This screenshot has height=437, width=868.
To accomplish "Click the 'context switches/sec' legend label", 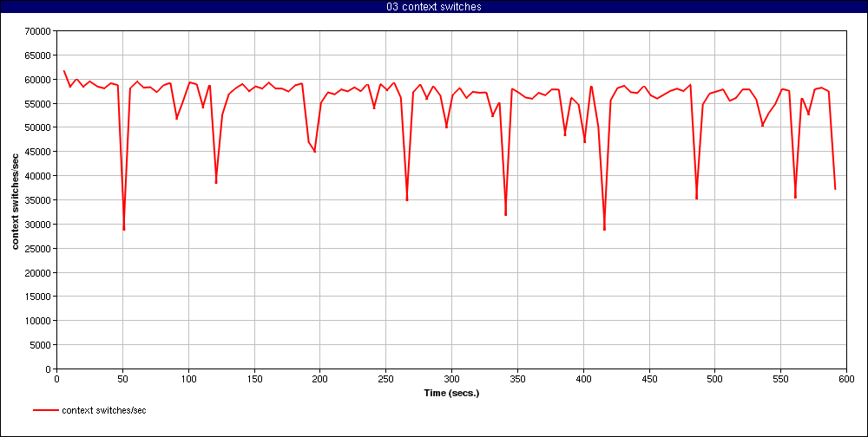I will [104, 410].
